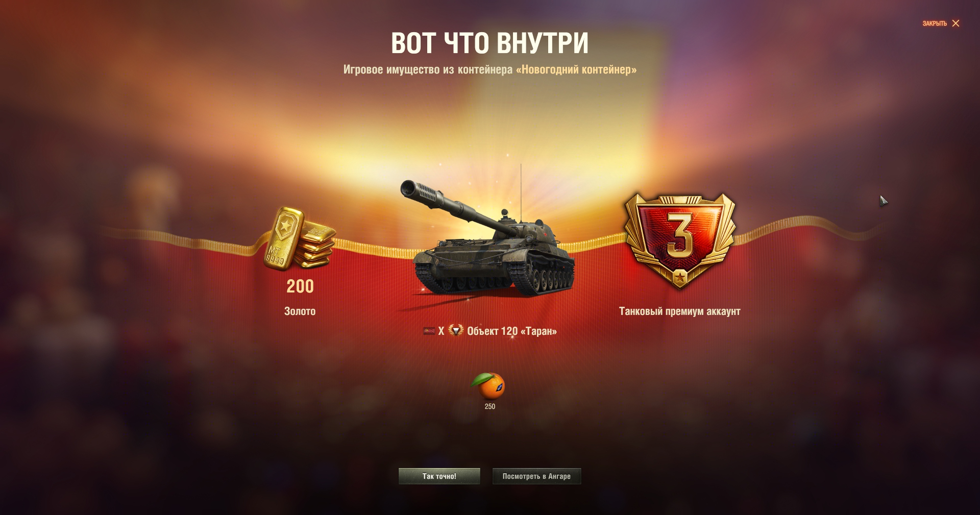Screen dimensions: 980x515
Task: Click the Золото reward label
Action: point(300,311)
